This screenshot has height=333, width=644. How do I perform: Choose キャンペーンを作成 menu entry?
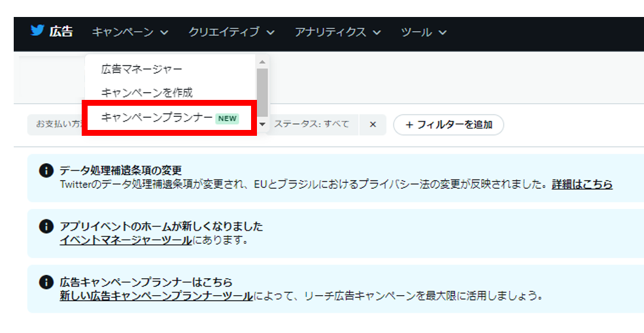[x=147, y=93]
